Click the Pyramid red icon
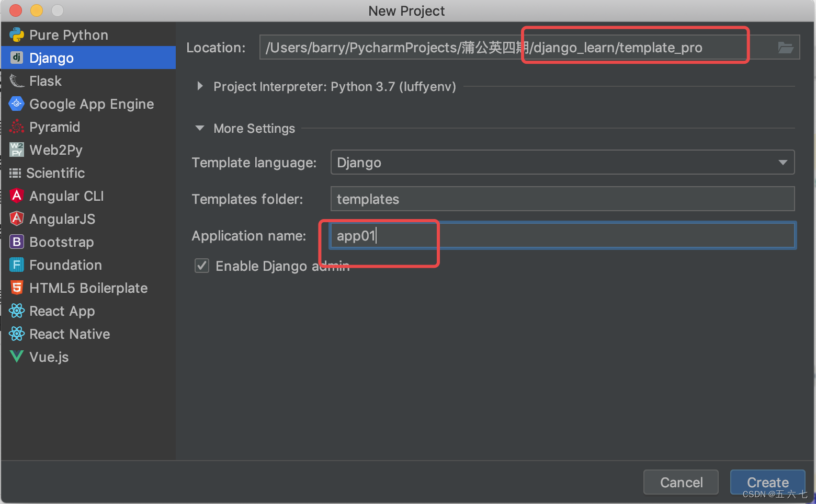 pos(17,127)
